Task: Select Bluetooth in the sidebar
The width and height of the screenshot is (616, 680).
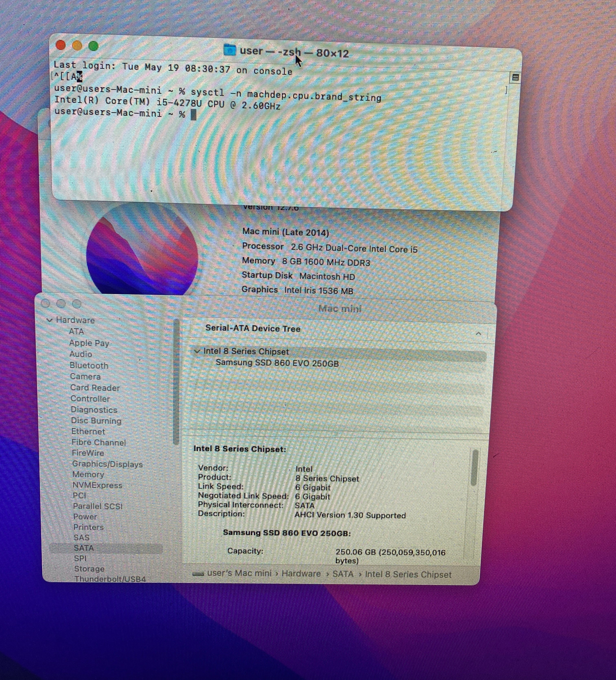Action: 89,365
